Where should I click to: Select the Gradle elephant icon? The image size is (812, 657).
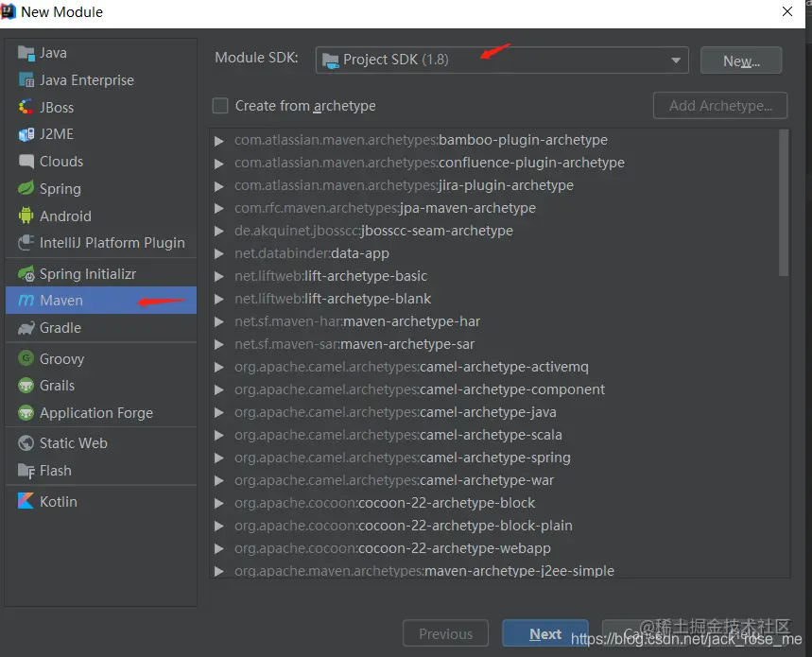(26, 328)
